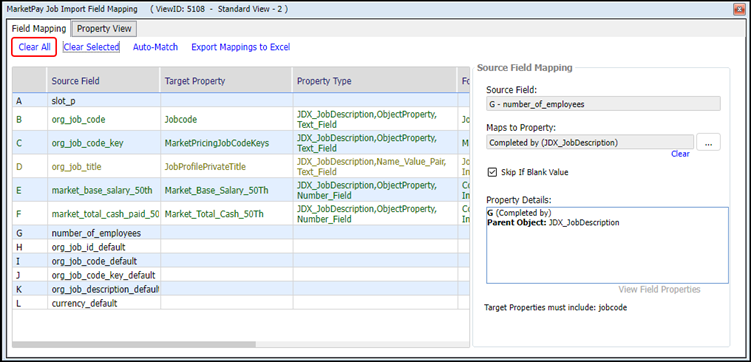
Task: Select the org_job_code_key_default cell
Action: click(103, 275)
